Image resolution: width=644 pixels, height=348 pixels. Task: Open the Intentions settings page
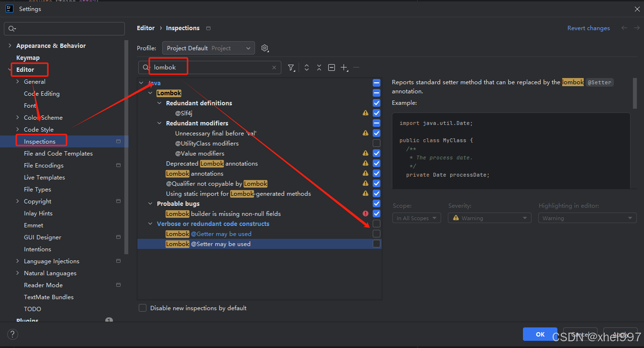[37, 249]
